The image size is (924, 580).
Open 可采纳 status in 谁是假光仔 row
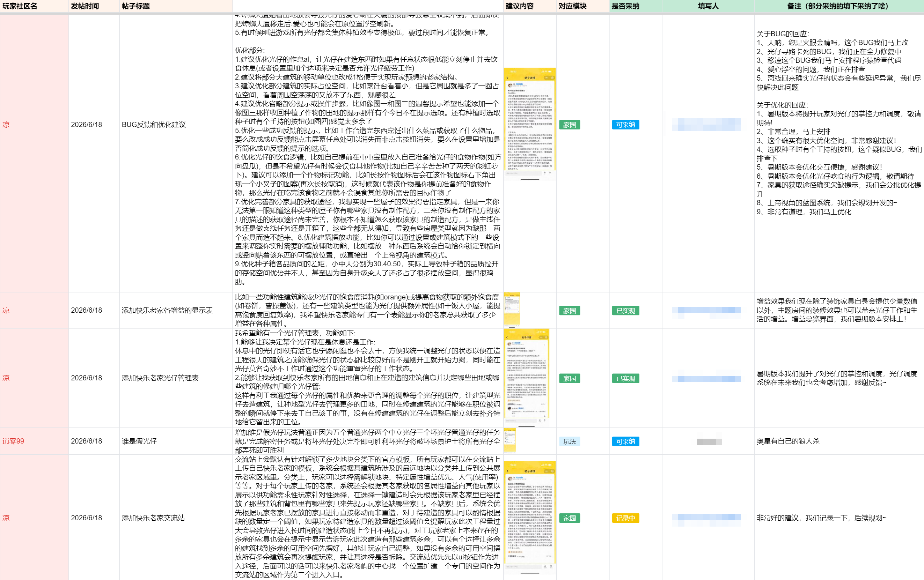coord(625,441)
